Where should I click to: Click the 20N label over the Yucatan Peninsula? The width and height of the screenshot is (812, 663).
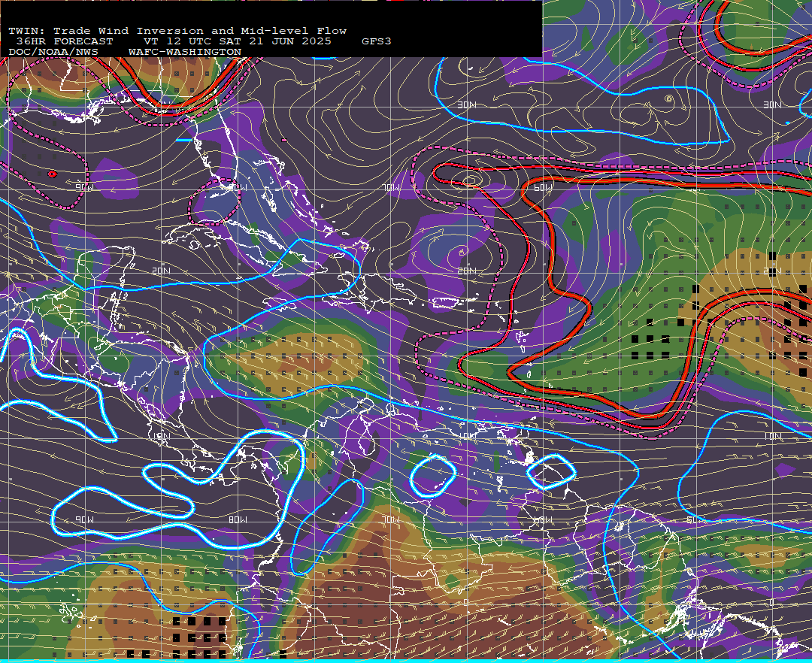coord(162,271)
